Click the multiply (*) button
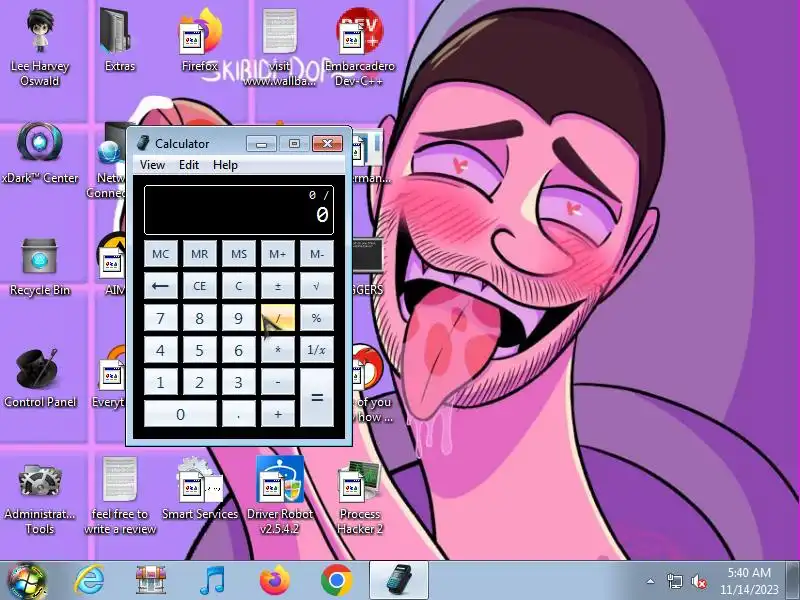This screenshot has height=600, width=800. 278,350
